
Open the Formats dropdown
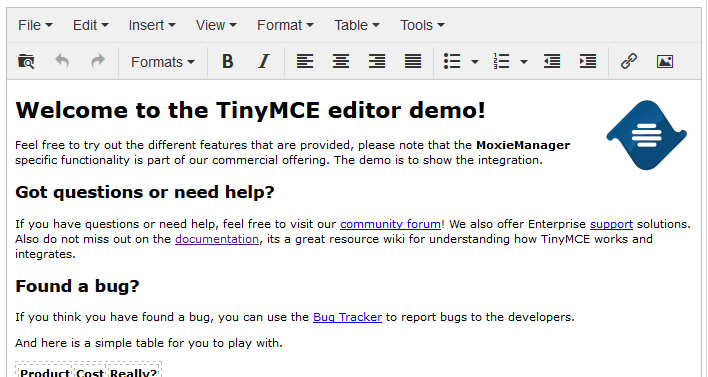pyautogui.click(x=163, y=62)
